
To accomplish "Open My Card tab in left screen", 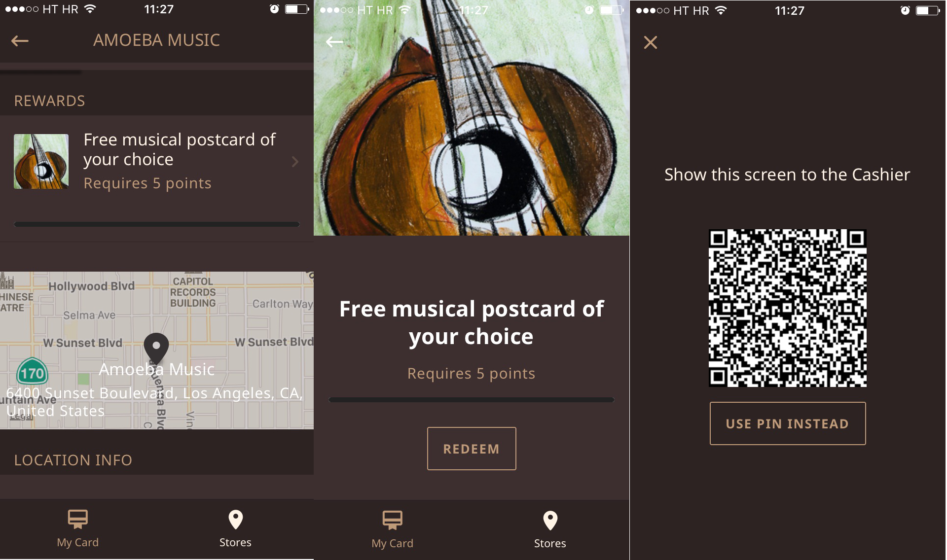I will coord(78,529).
